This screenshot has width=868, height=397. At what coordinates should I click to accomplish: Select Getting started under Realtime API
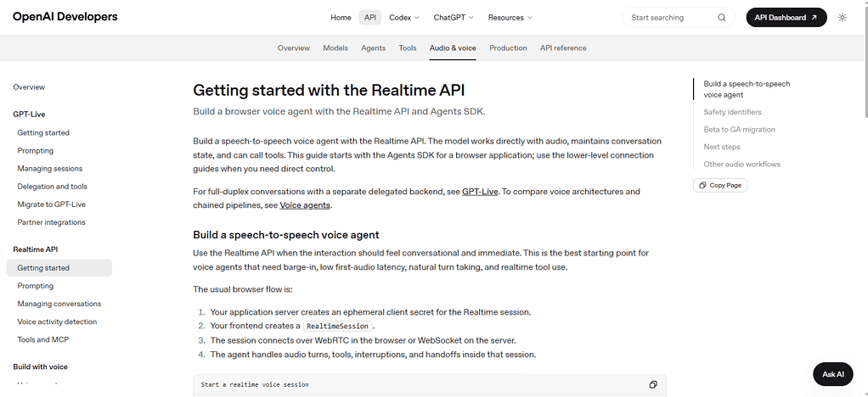[59, 267]
